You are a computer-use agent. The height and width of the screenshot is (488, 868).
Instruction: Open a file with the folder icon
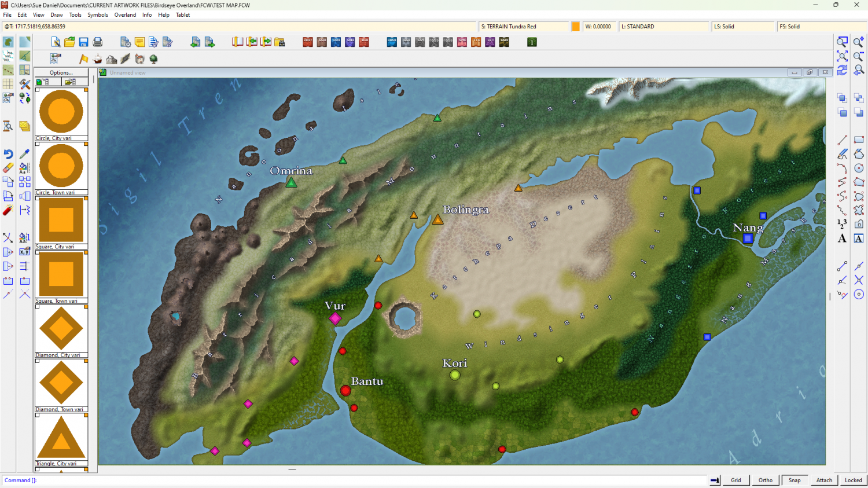(69, 42)
